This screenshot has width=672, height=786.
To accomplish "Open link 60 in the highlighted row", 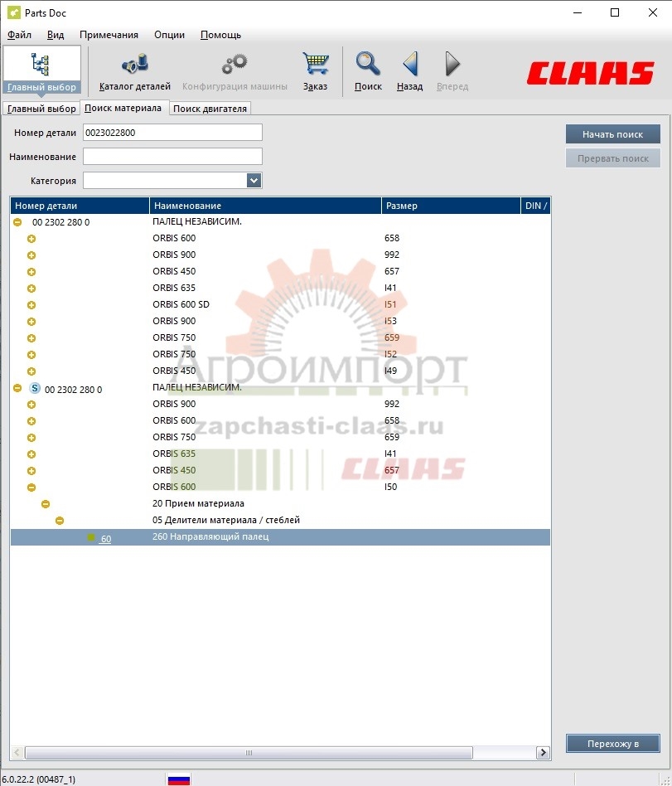I will click(x=106, y=539).
